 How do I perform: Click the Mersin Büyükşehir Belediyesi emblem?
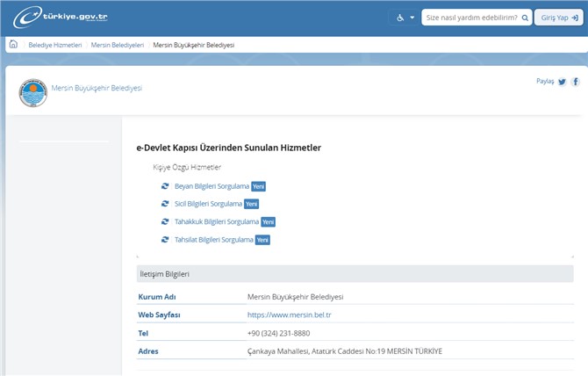pyautogui.click(x=33, y=92)
